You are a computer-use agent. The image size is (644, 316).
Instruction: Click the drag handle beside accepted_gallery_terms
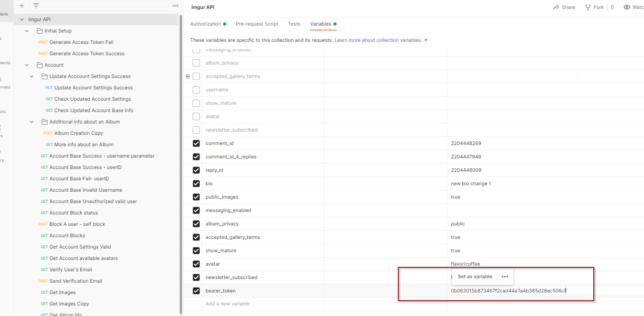pos(188,76)
